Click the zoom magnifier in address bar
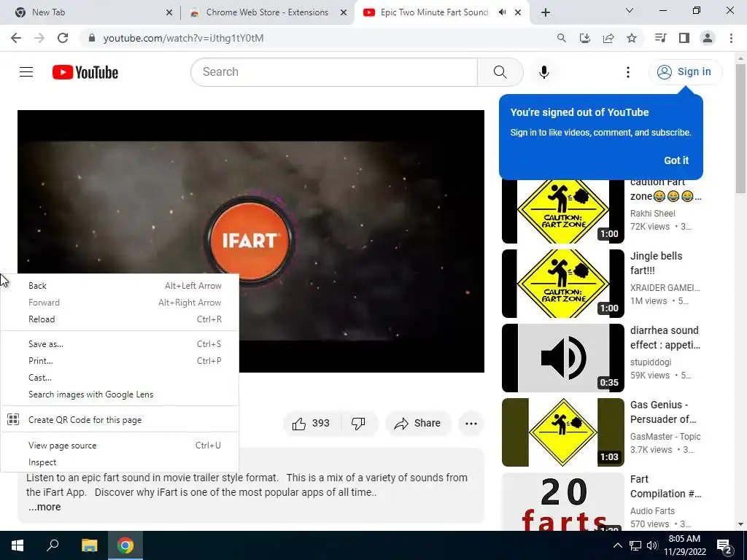The width and height of the screenshot is (747, 560). 562,38
